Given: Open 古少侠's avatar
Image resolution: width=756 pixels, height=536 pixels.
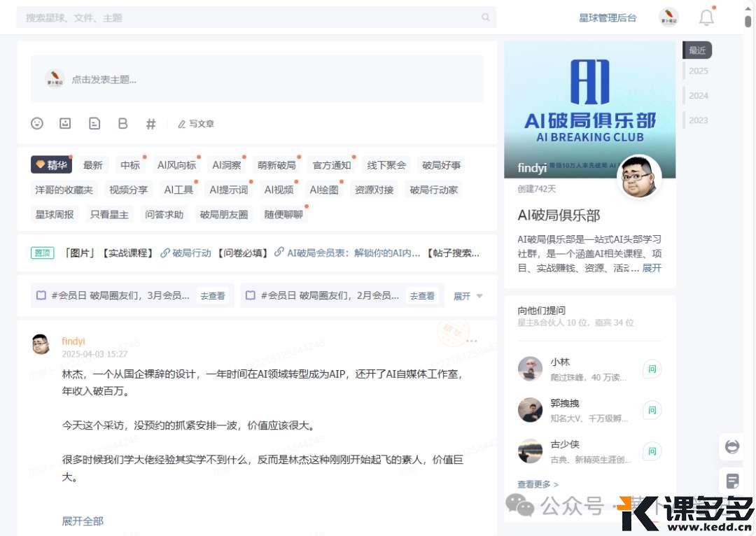Looking at the screenshot, I should pyautogui.click(x=530, y=451).
